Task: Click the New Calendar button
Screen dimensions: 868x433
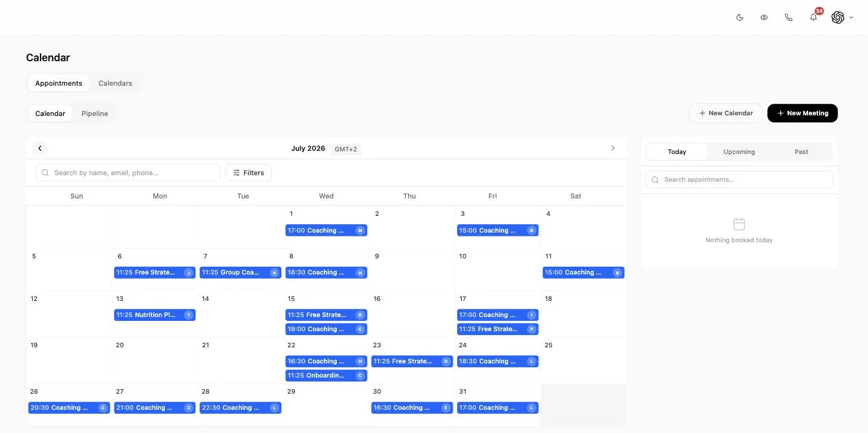Action: (726, 113)
